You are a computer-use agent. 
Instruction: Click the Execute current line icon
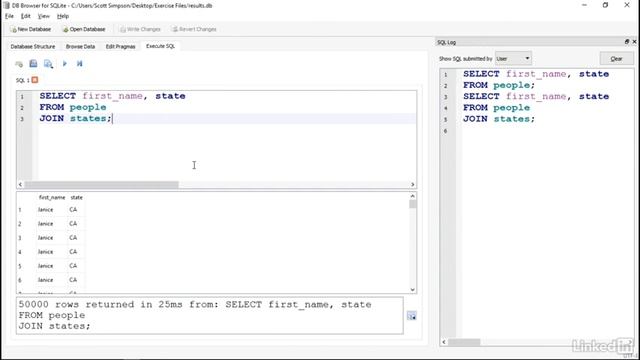point(80,64)
